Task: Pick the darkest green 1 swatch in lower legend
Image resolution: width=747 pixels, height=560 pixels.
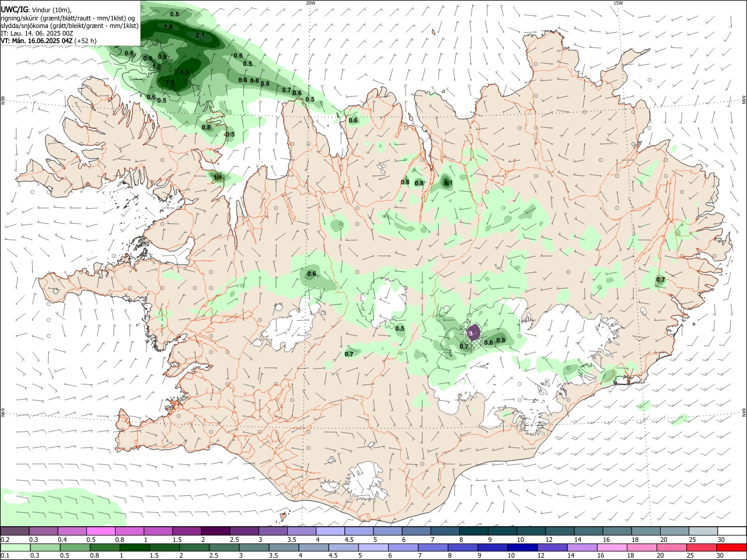Action: point(135,547)
